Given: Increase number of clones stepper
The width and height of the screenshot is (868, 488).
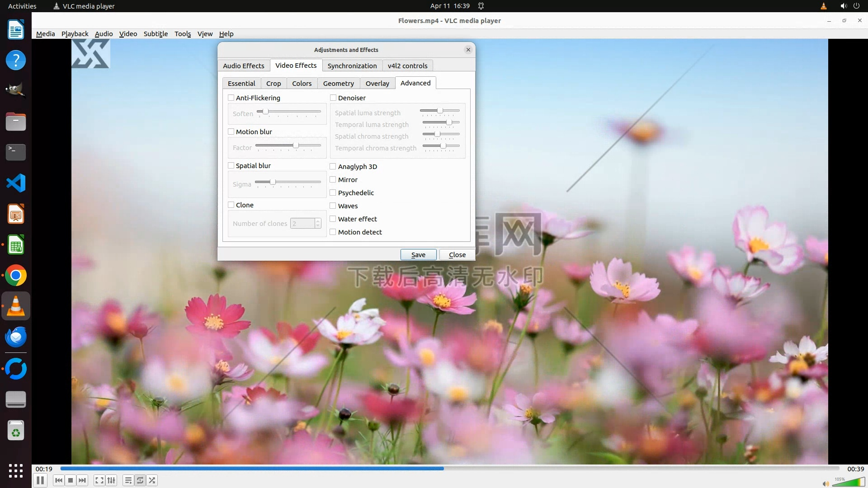Looking at the screenshot, I should click(x=318, y=221).
